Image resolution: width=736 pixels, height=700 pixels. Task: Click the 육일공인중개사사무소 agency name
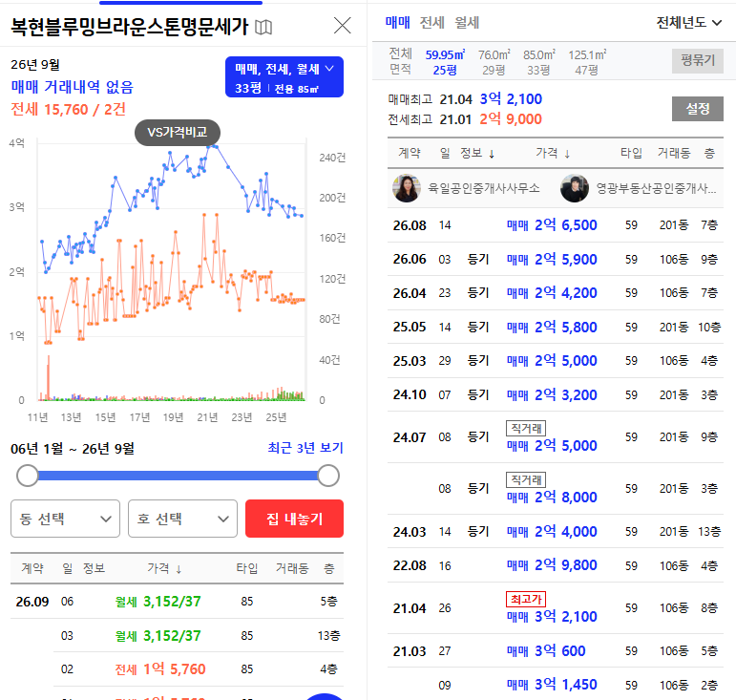pyautogui.click(x=483, y=188)
